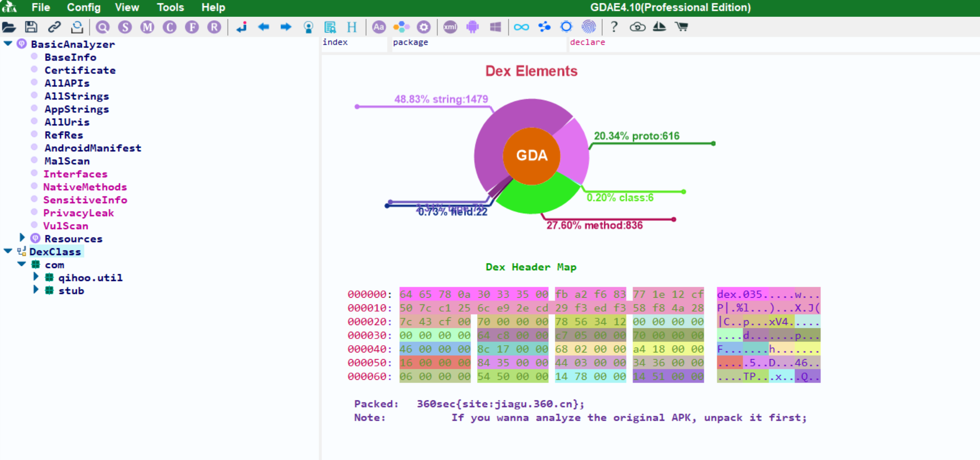Click the purple M methods icon

[x=147, y=27]
